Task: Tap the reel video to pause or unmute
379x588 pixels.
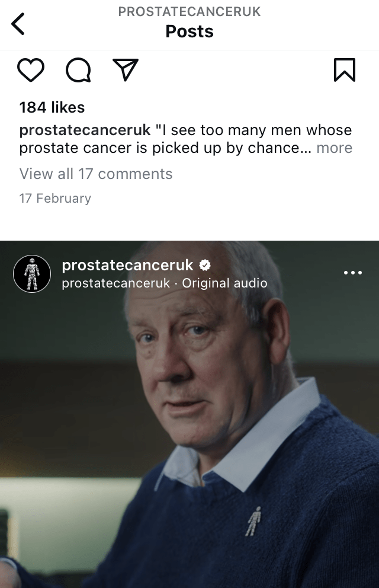Action: click(189, 432)
